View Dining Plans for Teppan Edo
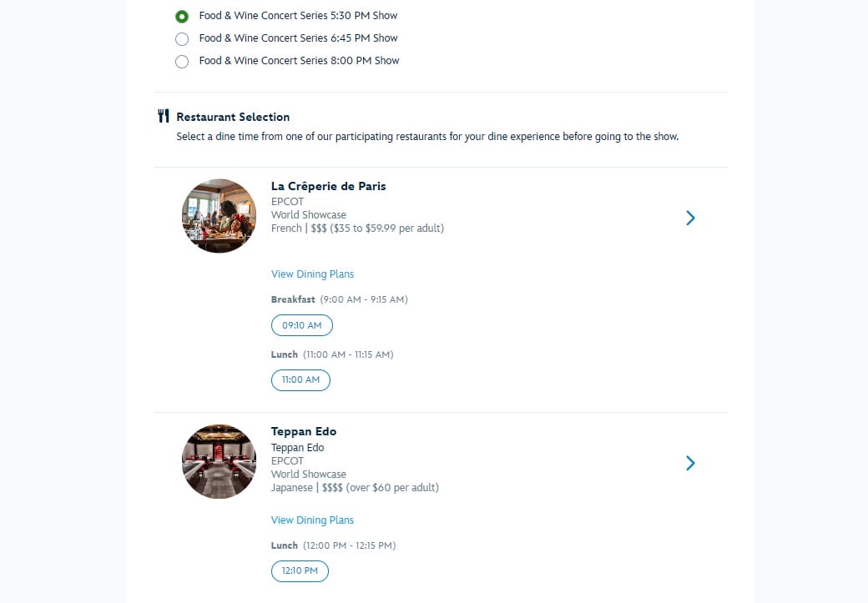 click(x=312, y=520)
